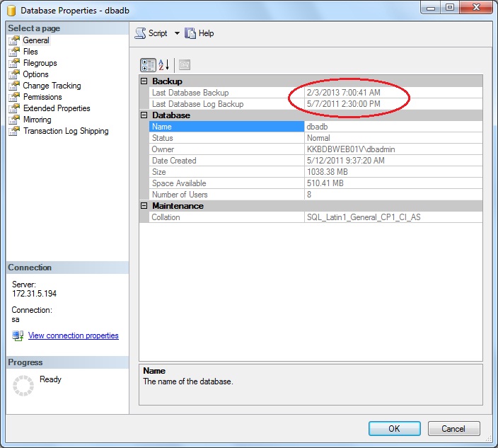498x448 pixels.
Task: Click the Ready progress spinner
Action: (x=23, y=386)
